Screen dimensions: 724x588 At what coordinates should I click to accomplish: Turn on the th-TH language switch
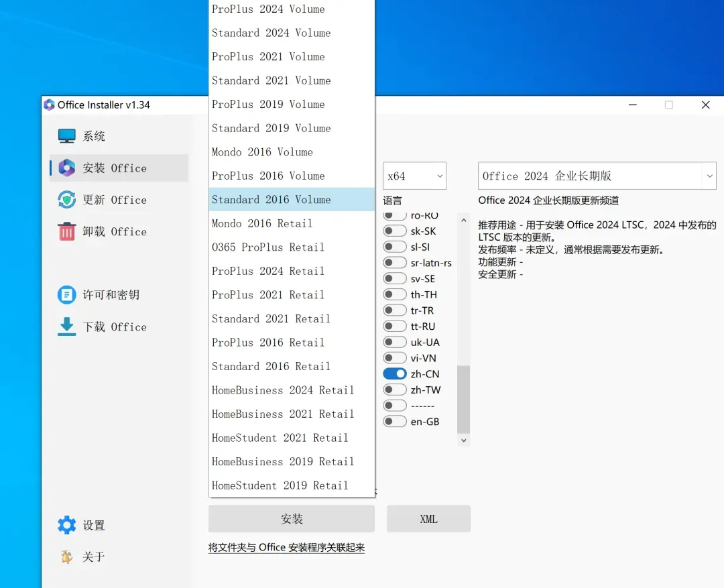pos(395,295)
